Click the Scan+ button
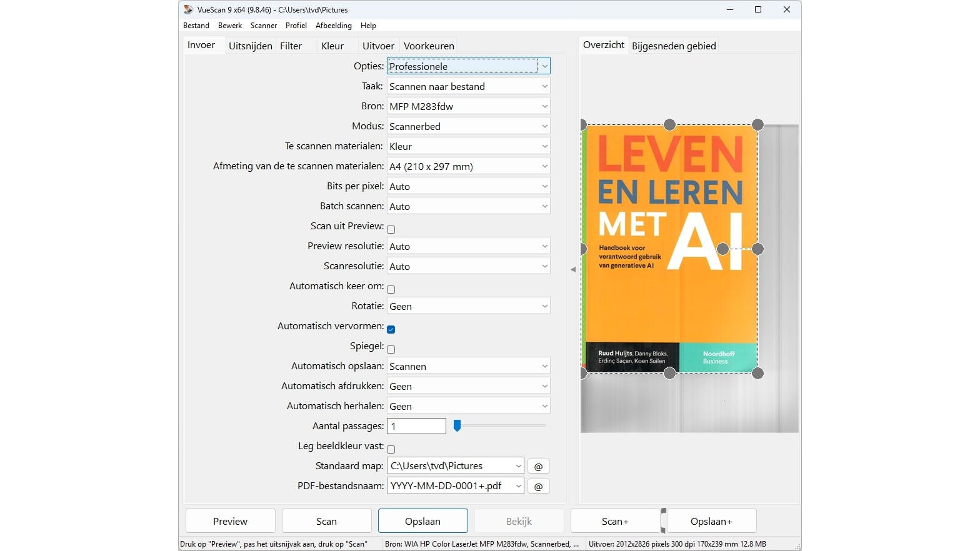Viewport: 980px width, 551px height. point(616,521)
